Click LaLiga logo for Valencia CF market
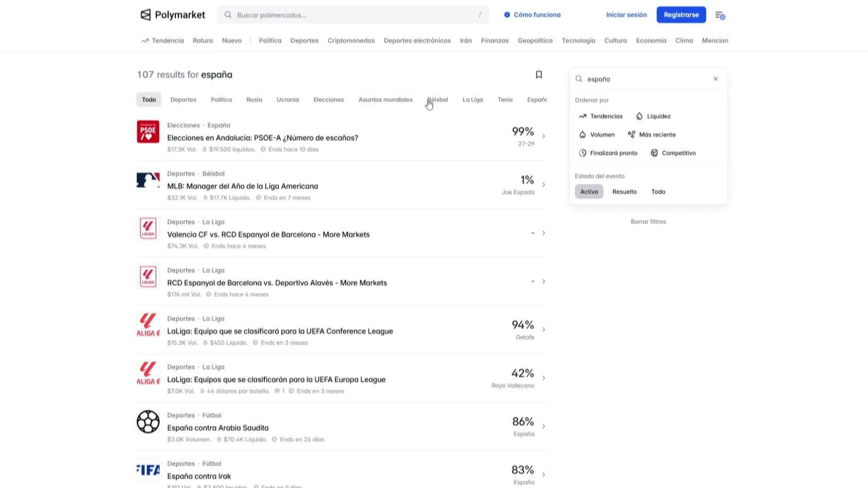Viewport: 868px width, 488px height. [x=148, y=228]
